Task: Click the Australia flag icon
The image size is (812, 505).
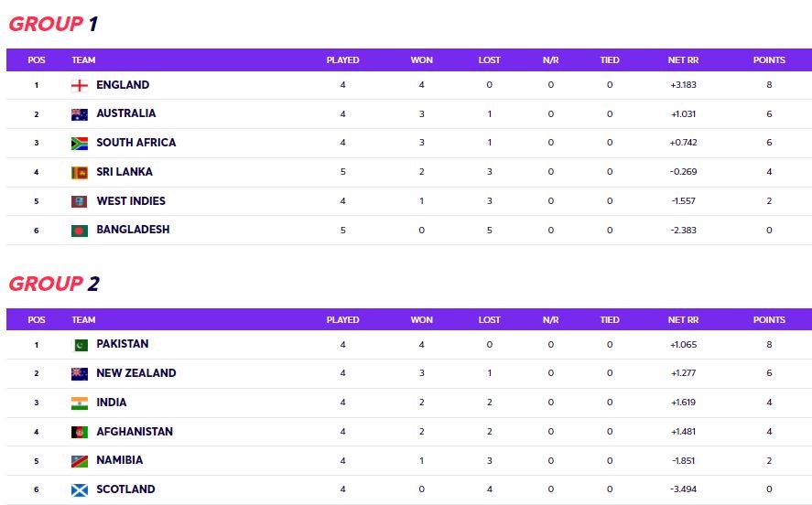Action: 80,114
